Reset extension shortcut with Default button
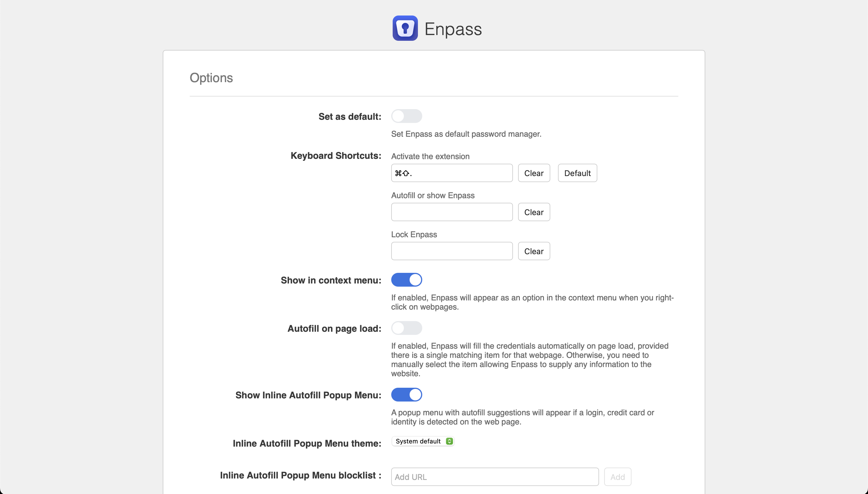Viewport: 868px width, 494px height. [x=577, y=173]
